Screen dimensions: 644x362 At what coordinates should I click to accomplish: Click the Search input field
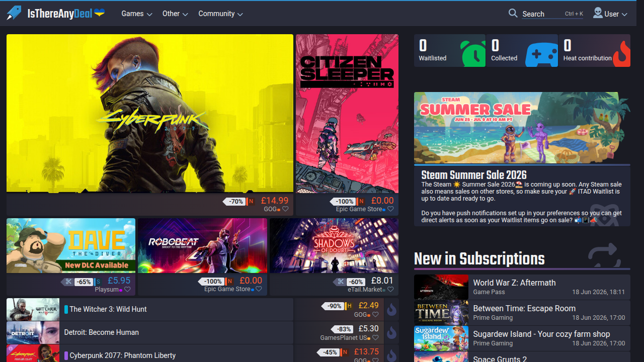[x=552, y=14]
